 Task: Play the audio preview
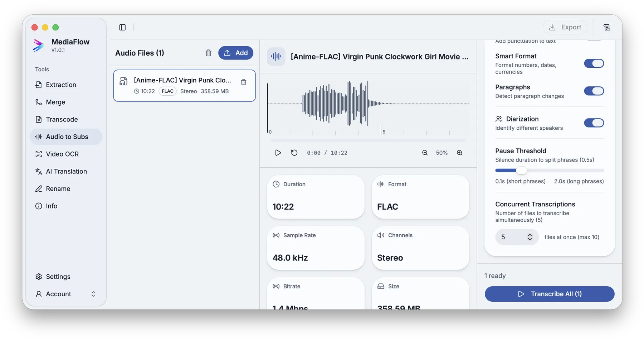tap(278, 153)
